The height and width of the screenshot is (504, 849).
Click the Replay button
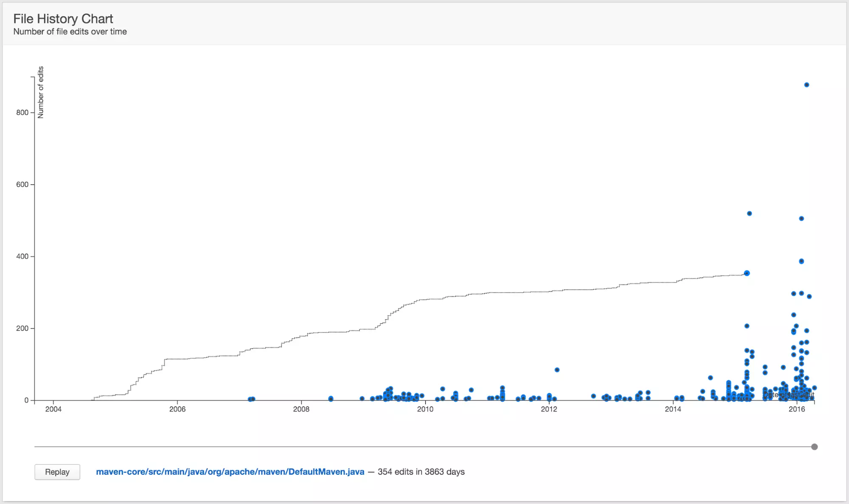click(x=57, y=472)
